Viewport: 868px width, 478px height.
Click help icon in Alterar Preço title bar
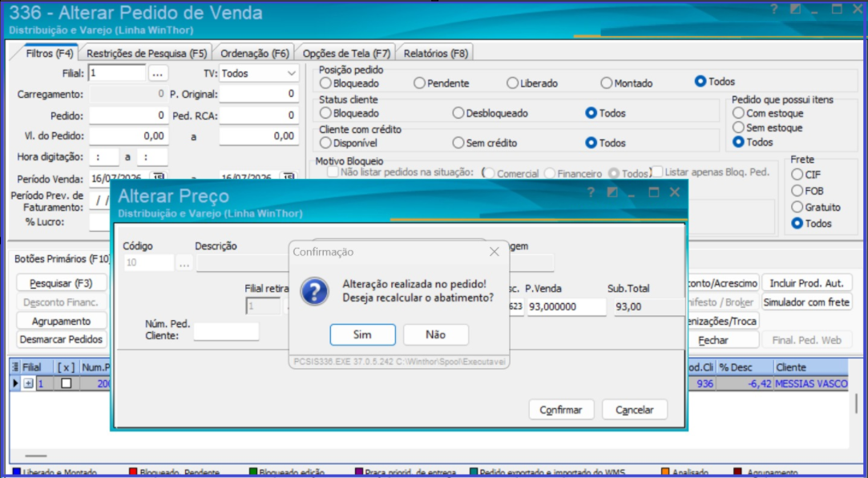pyautogui.click(x=591, y=192)
